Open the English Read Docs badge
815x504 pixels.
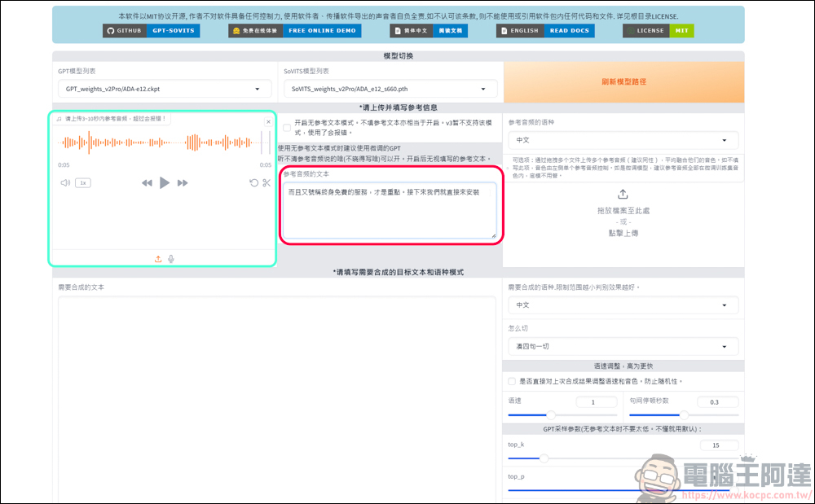pos(545,31)
